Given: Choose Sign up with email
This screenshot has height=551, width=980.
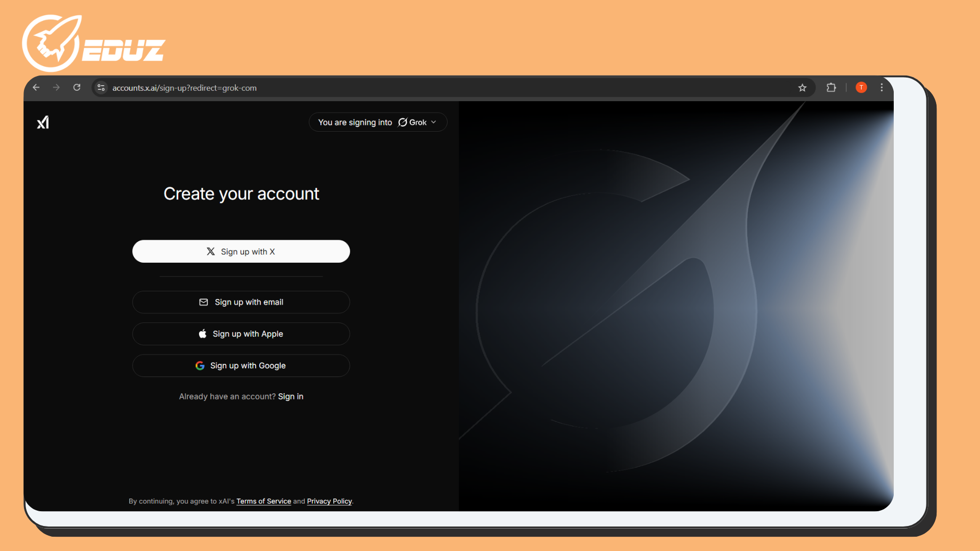Looking at the screenshot, I should pos(241,302).
